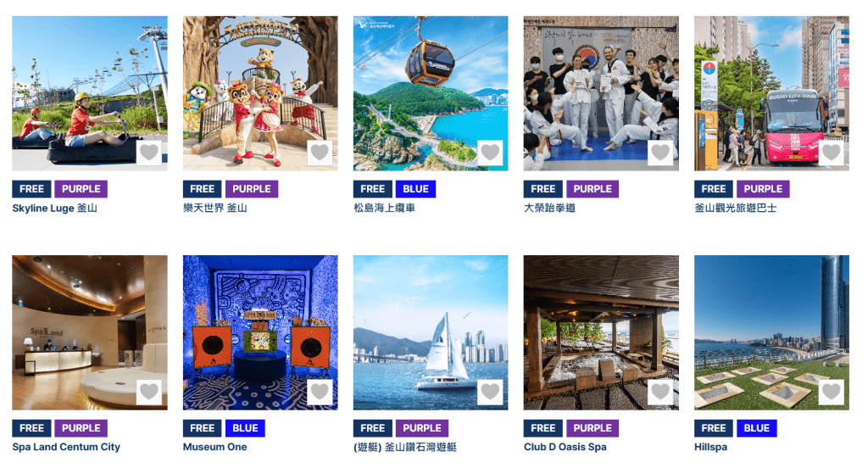The height and width of the screenshot is (468, 868).
Task: Open Club D Oasis Spa title
Action: (x=565, y=447)
